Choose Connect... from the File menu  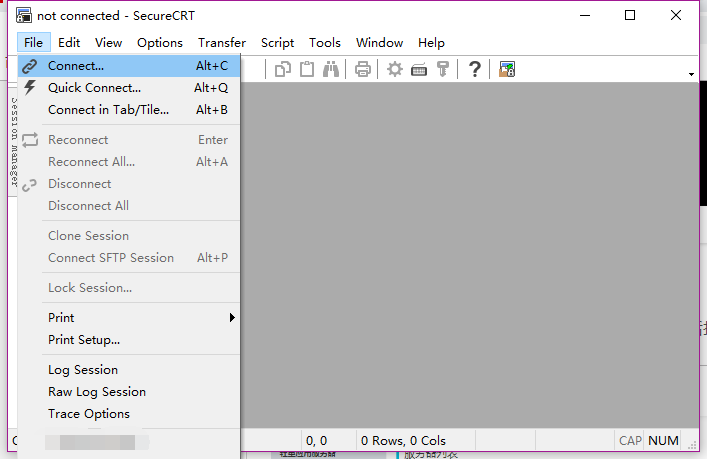pyautogui.click(x=129, y=66)
